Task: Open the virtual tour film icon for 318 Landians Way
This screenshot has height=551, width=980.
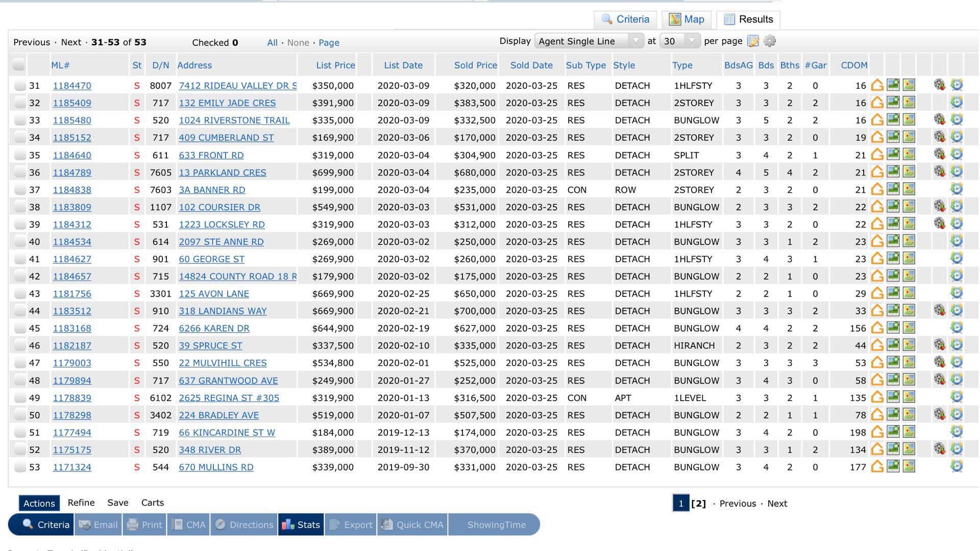Action: click(940, 310)
